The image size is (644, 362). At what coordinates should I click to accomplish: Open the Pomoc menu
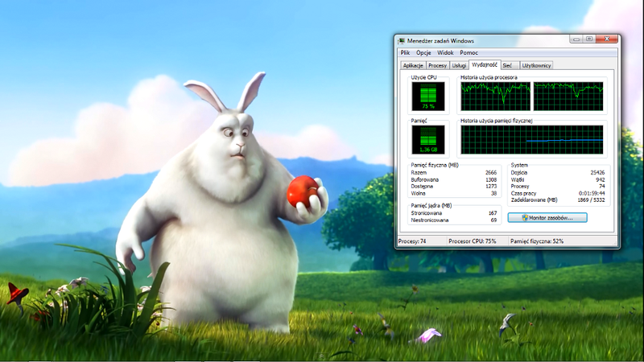(469, 52)
